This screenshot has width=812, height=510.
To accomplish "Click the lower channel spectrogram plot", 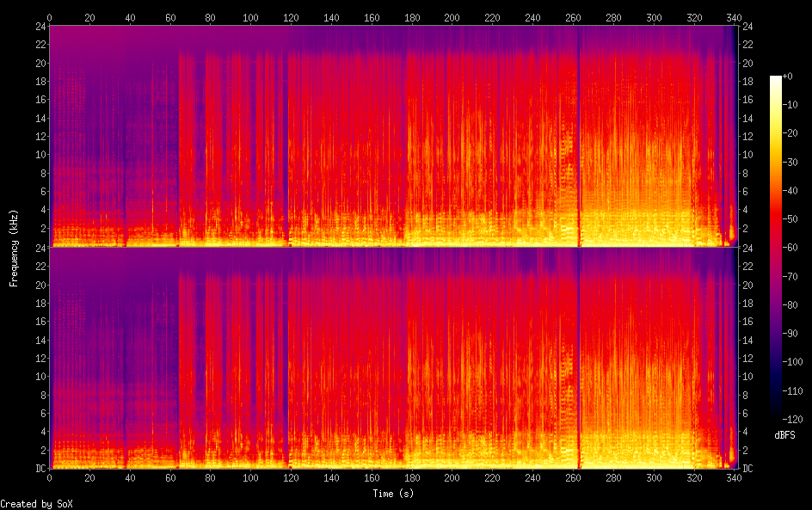I will click(x=394, y=358).
